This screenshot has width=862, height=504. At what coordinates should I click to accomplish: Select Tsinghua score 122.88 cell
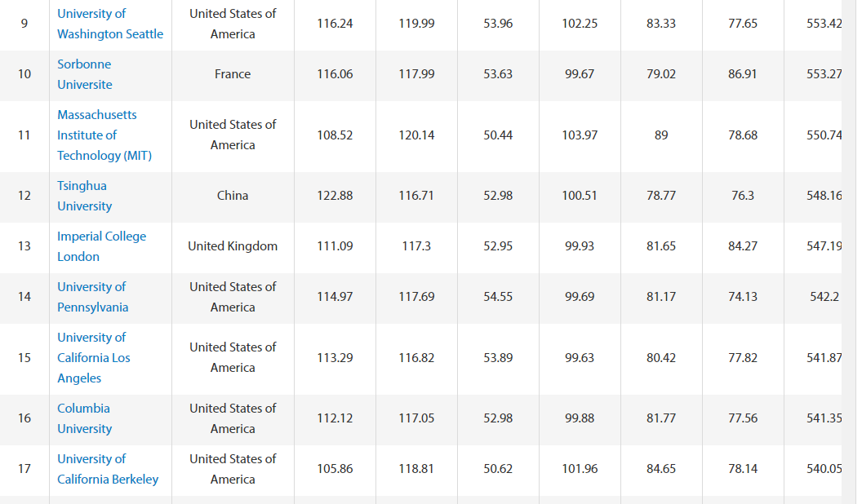coord(335,196)
